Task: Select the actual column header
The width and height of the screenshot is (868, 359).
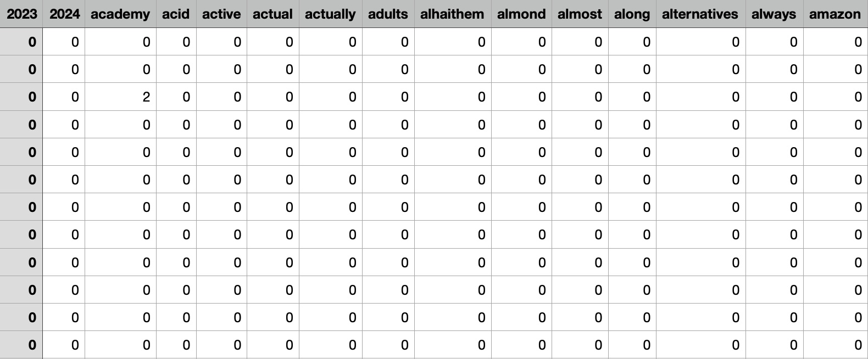Action: pos(272,14)
